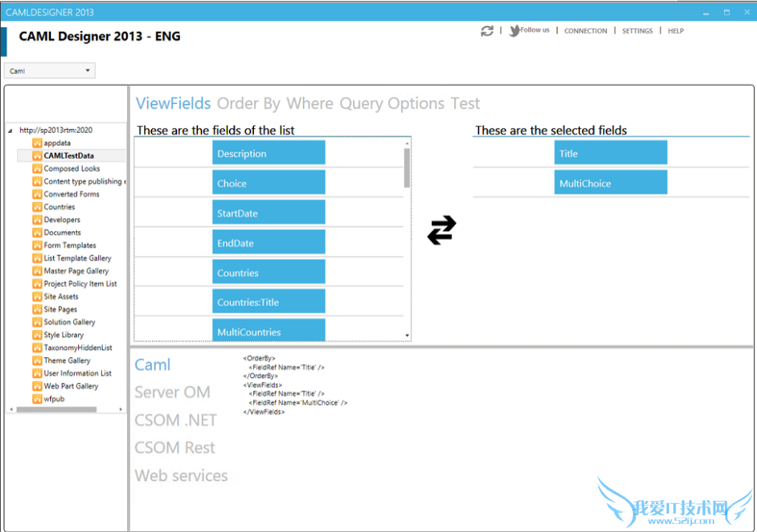Click the Style Library list icon

[37, 335]
